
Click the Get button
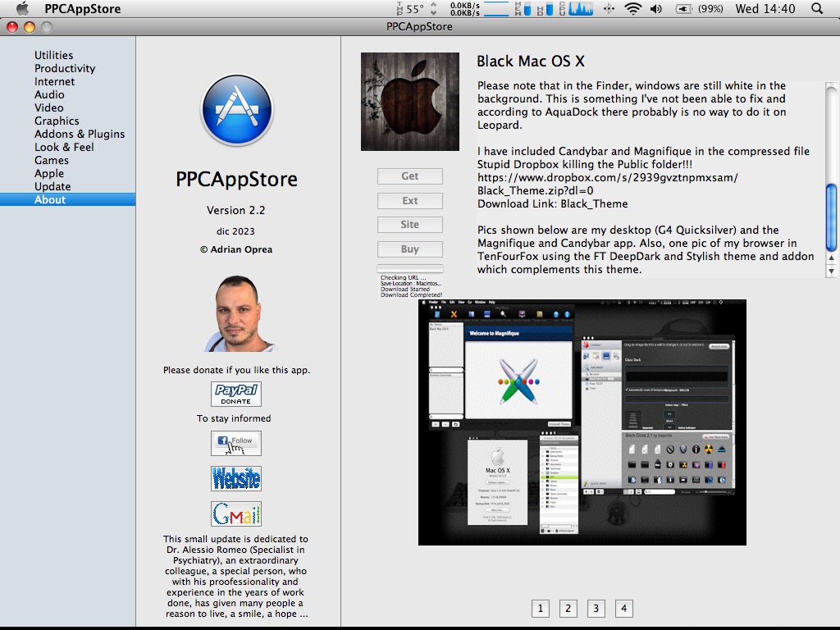tap(410, 176)
